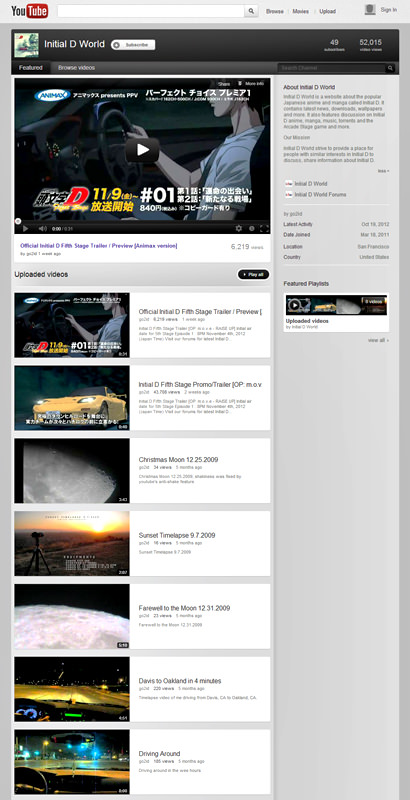
Task: Open the YouTube logo home link
Action: 30,11
